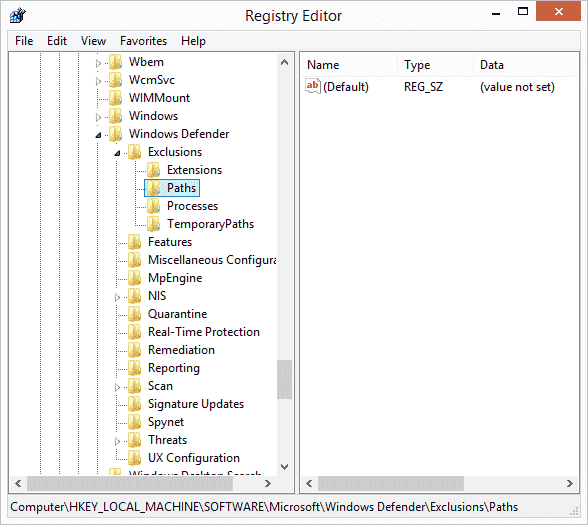Sort values by the Name column header

click(349, 65)
